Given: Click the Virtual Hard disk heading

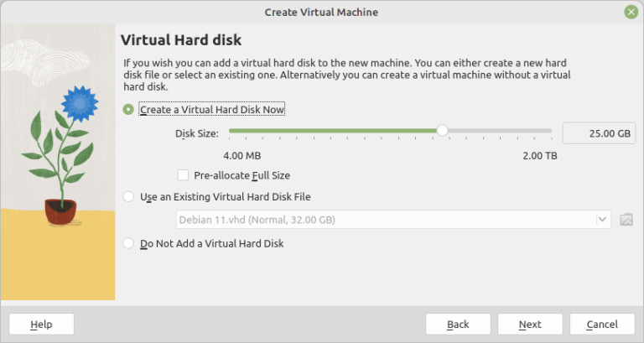Looking at the screenshot, I should [181, 39].
